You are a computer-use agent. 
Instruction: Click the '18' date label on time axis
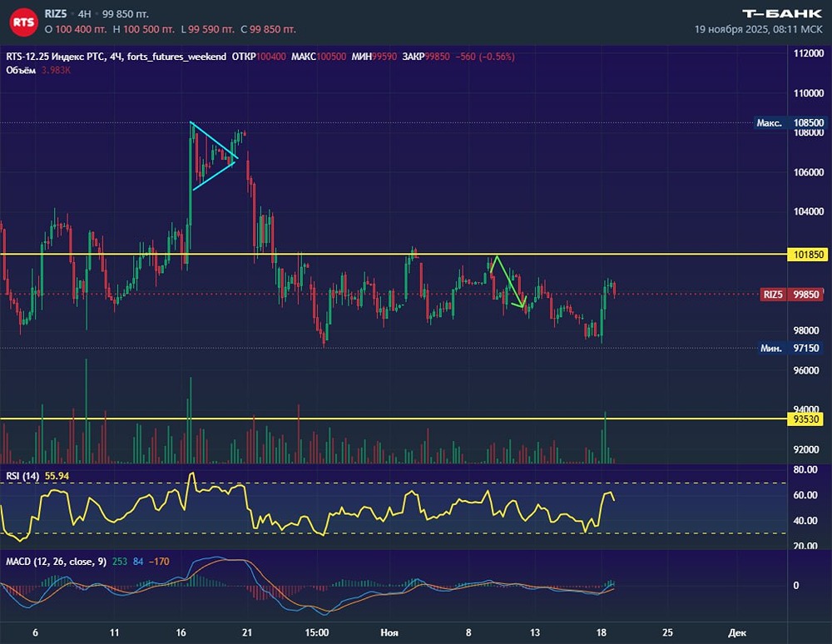pos(602,632)
